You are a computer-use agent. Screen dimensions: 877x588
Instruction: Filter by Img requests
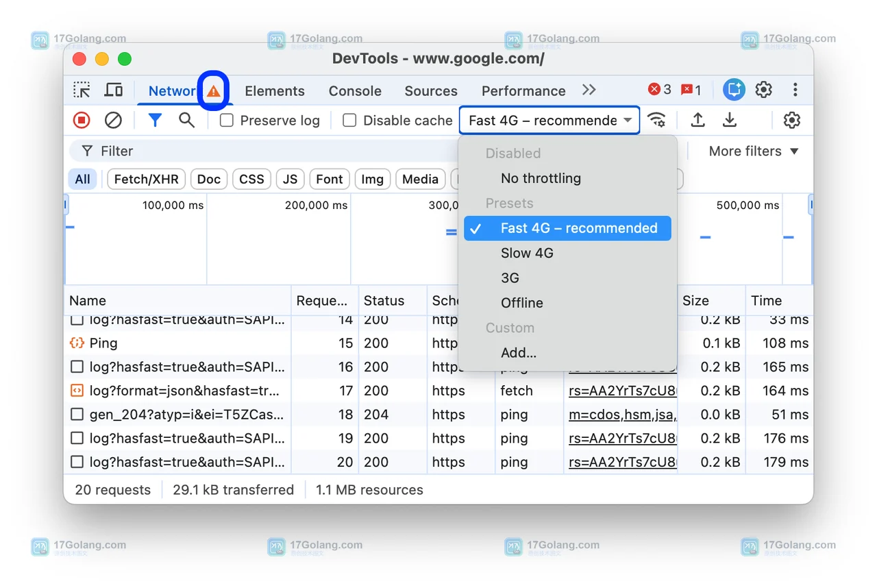[x=372, y=180]
